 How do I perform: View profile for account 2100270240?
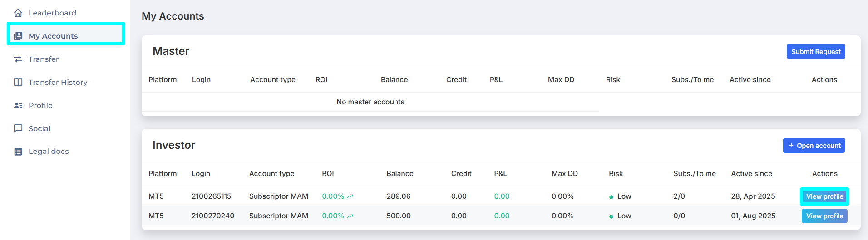[x=824, y=216]
